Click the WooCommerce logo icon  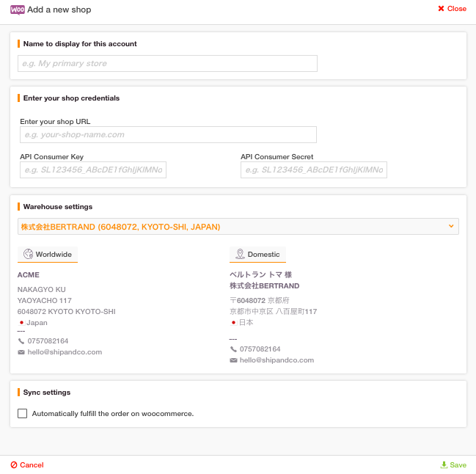point(18,10)
